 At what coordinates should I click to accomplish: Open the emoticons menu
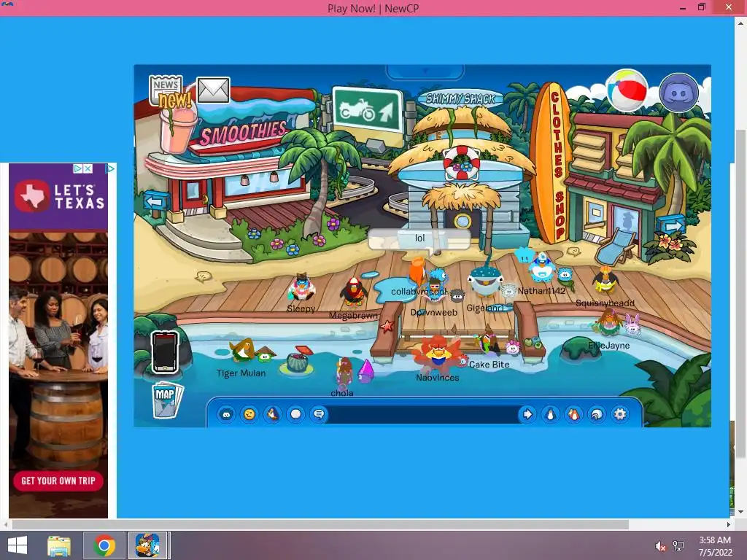(x=249, y=414)
